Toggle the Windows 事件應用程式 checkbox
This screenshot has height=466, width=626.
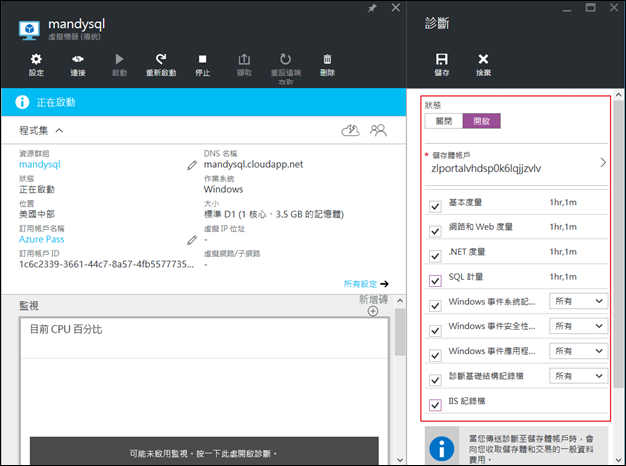pos(435,355)
